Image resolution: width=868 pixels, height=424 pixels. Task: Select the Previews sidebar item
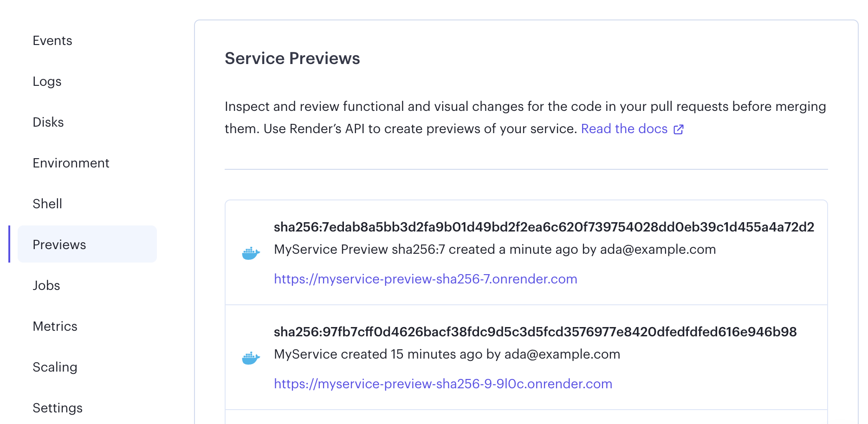pyautogui.click(x=59, y=244)
